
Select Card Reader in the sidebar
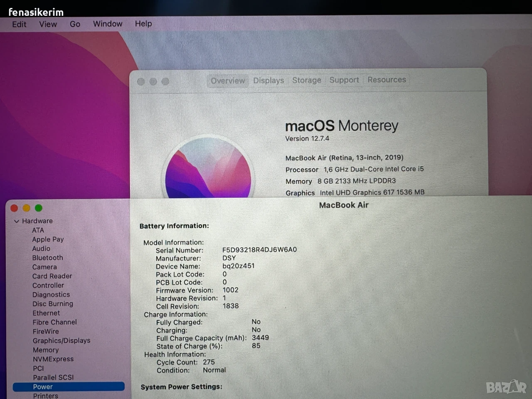pos(52,276)
